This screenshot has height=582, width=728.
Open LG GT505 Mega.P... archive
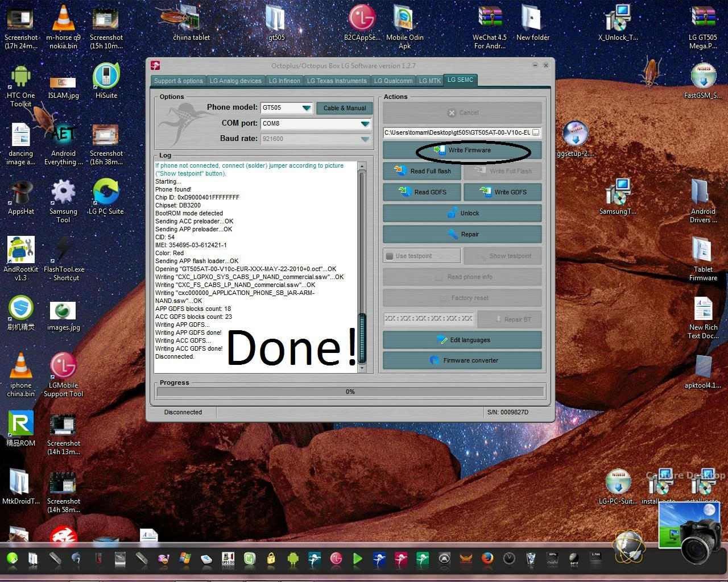pyautogui.click(x=703, y=27)
